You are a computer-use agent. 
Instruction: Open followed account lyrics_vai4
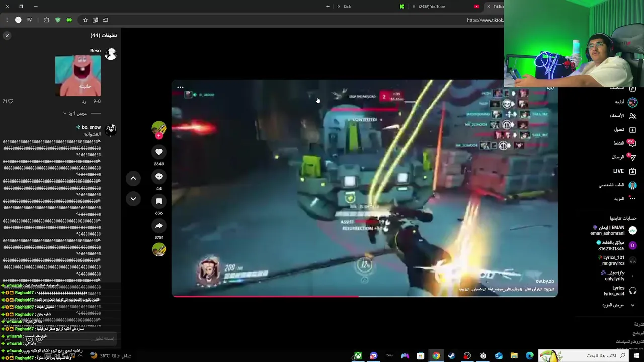(x=621, y=291)
